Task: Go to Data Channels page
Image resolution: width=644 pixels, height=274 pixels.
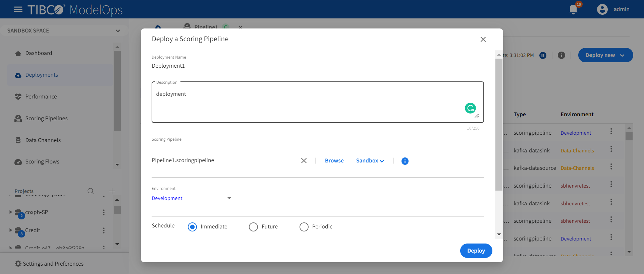Action: (x=43, y=140)
